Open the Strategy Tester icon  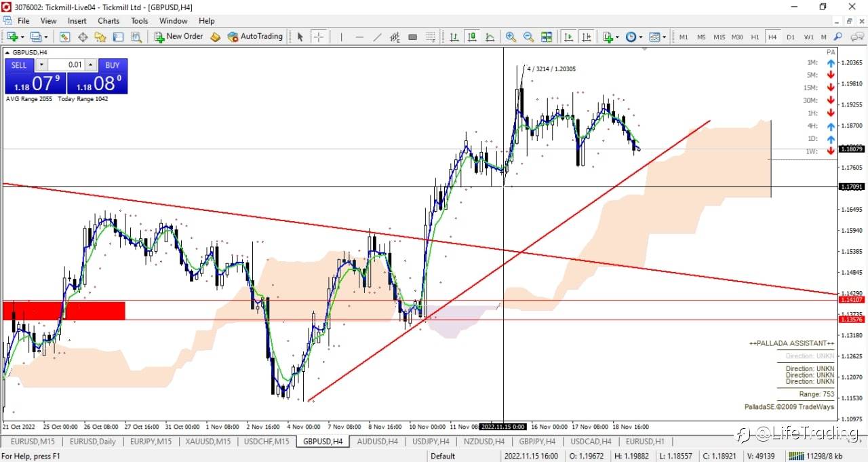pos(136,37)
